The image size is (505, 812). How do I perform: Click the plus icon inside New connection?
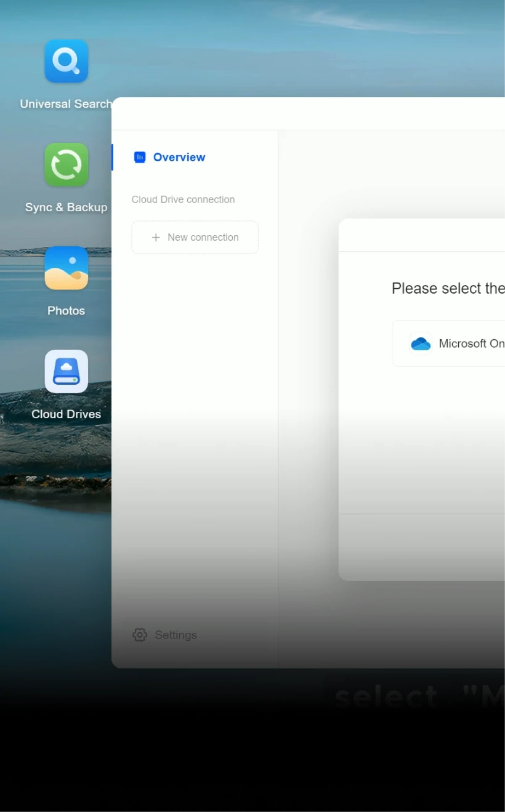156,237
